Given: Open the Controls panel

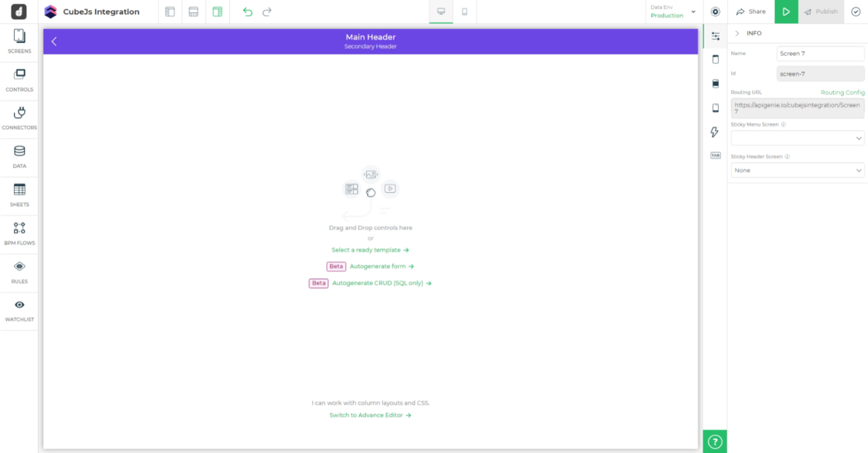Looking at the screenshot, I should tap(19, 79).
